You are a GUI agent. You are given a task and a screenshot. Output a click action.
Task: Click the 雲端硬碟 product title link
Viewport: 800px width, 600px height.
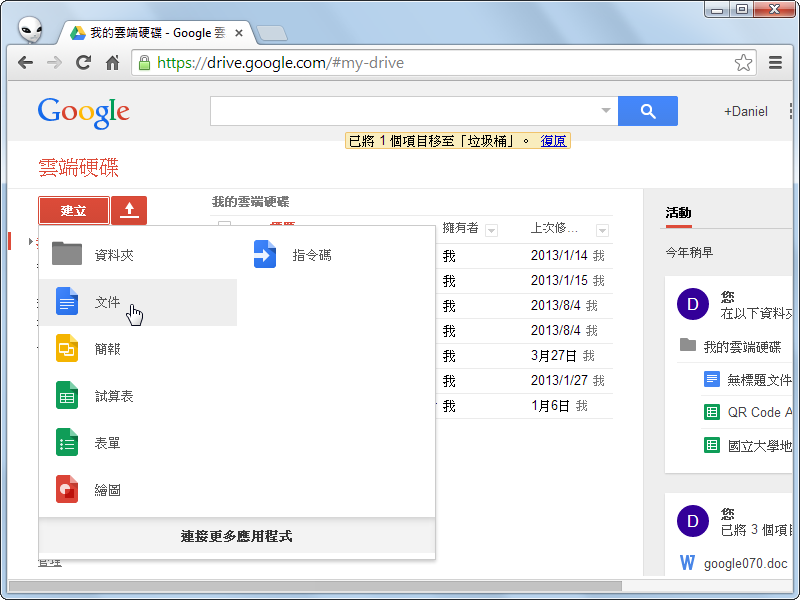tap(79, 167)
